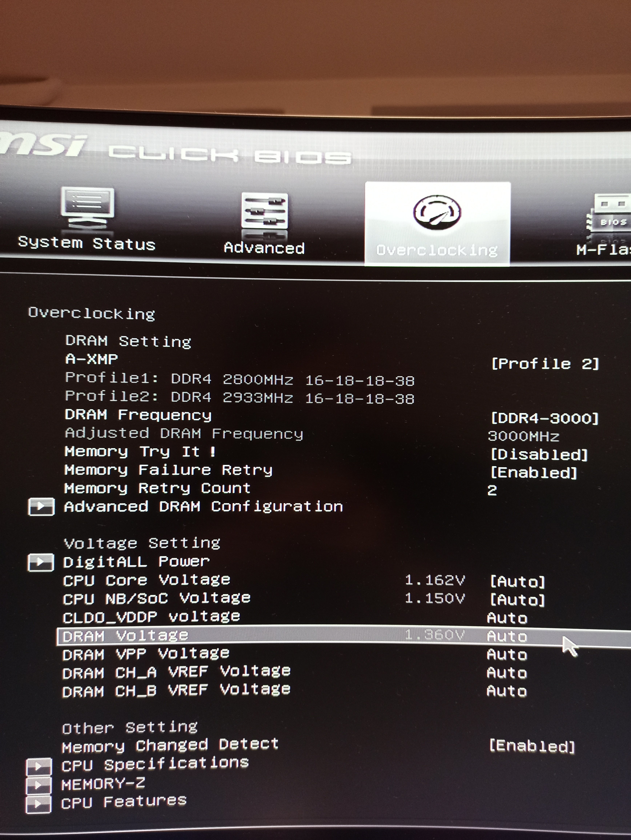Open DRAM Frequency DDR4-3000 selection
This screenshot has height=840, width=631.
point(545,419)
